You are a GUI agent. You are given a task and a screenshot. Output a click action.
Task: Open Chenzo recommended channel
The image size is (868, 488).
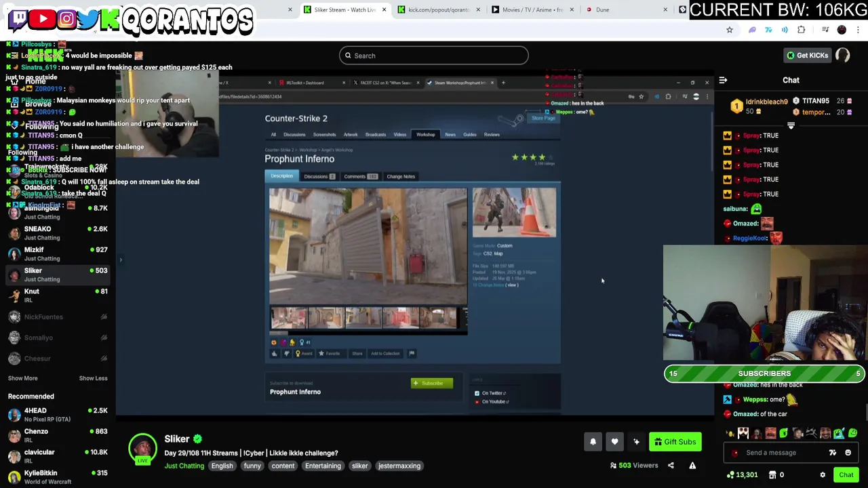point(58,436)
